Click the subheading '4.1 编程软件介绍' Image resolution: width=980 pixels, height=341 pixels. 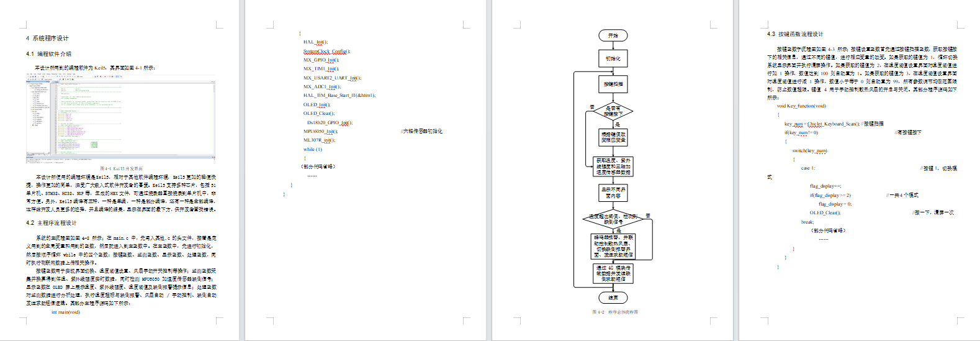tap(48, 54)
